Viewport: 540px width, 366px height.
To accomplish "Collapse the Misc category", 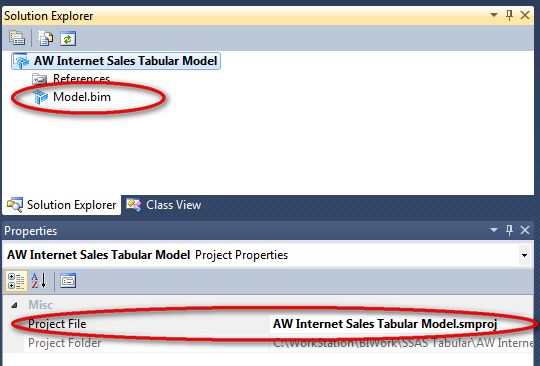I will pyautogui.click(x=14, y=305).
